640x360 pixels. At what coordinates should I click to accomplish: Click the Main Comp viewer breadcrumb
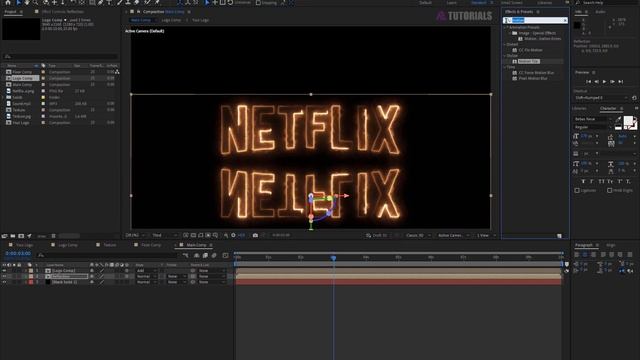tap(141, 20)
